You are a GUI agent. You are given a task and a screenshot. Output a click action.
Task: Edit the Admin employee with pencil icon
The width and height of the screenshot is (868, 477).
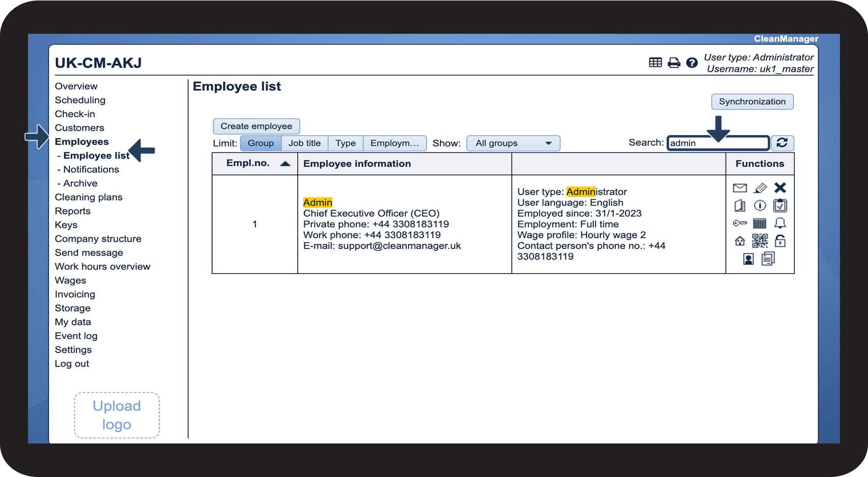760,188
